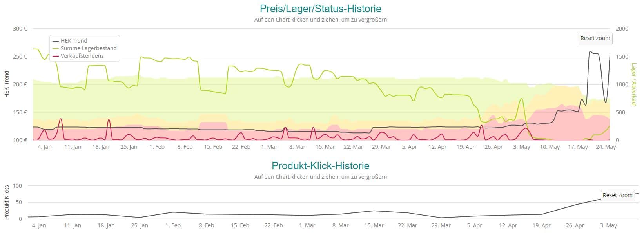Click the 17. May tick label
The width and height of the screenshot is (644, 238).
coord(578,147)
